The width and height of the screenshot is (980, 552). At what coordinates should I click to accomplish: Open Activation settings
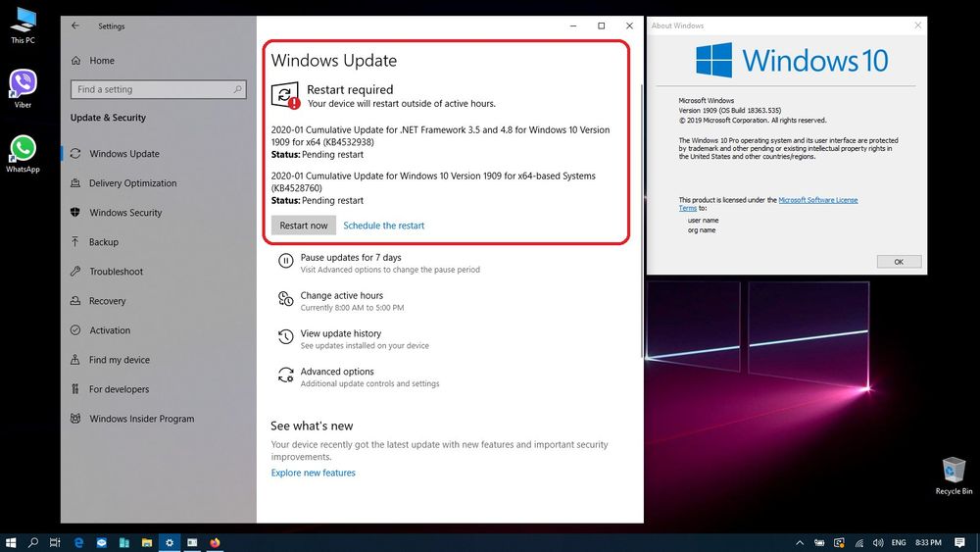point(110,330)
